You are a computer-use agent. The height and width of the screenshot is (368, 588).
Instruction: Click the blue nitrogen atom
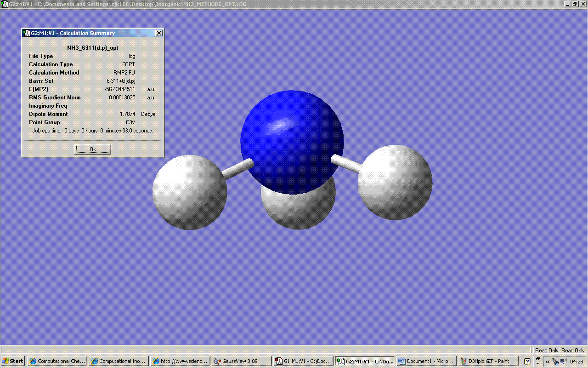(x=292, y=138)
